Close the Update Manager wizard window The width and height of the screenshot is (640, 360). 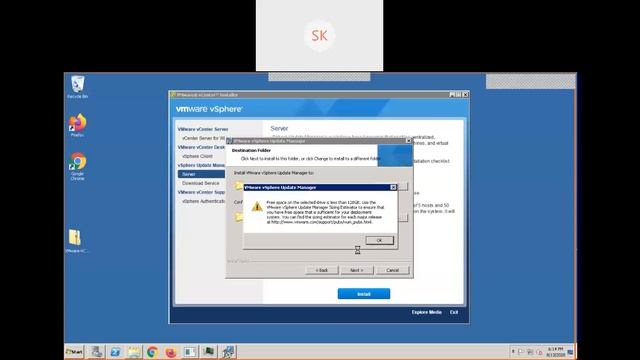point(409,141)
